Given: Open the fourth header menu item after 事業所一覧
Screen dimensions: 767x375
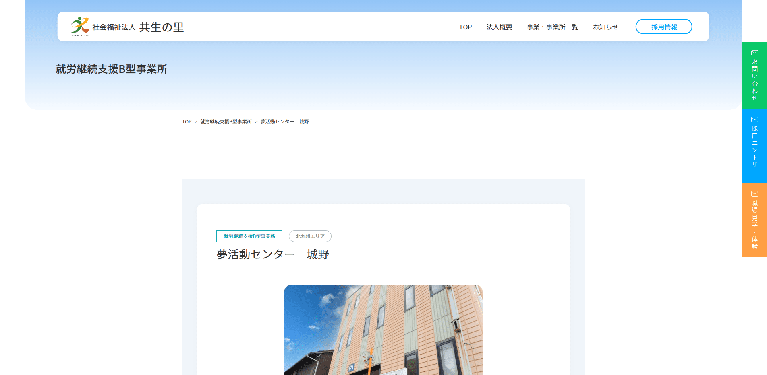Looking at the screenshot, I should coord(605,27).
